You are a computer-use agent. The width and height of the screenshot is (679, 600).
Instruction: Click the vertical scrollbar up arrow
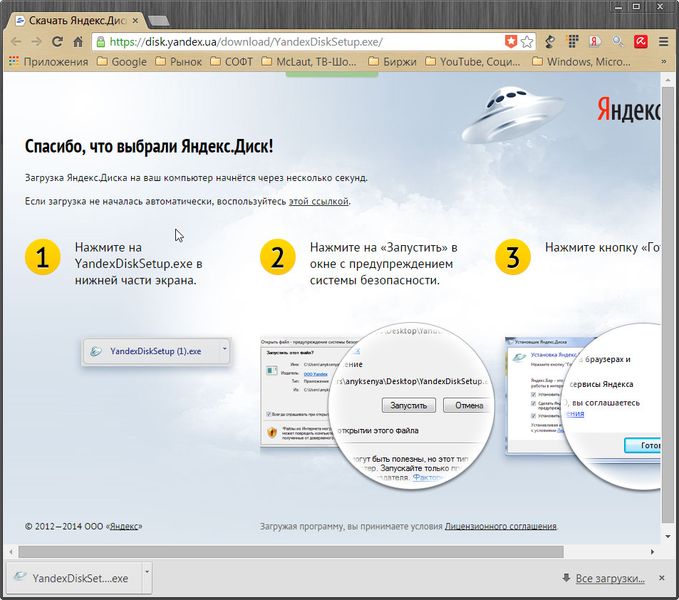coord(667,80)
